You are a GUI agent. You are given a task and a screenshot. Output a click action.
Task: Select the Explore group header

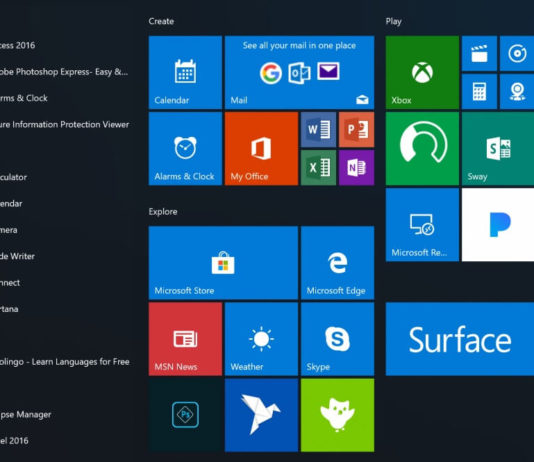[x=163, y=212]
